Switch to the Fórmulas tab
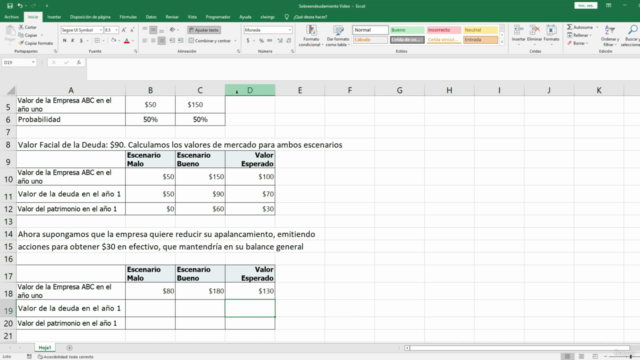Image resolution: width=640 pixels, height=360 pixels. coord(128,17)
